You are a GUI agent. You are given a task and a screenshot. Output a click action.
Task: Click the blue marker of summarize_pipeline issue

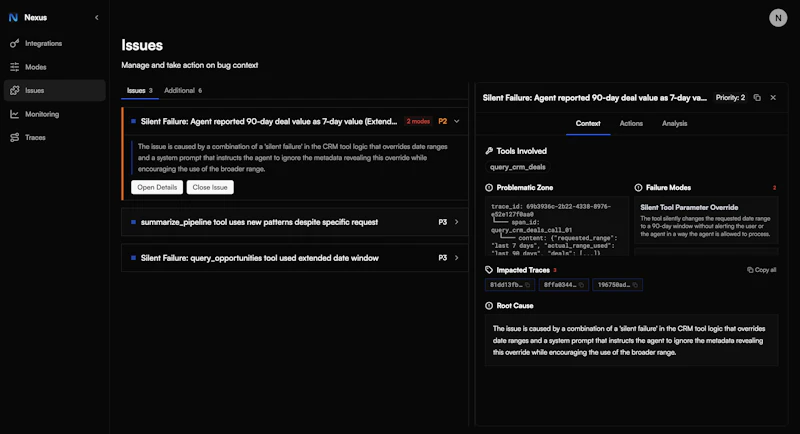[x=133, y=222]
